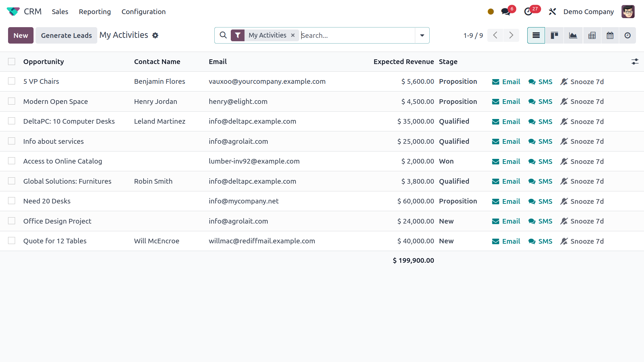Open the Reporting menu
Viewport: 644px width, 362px height.
(x=95, y=12)
